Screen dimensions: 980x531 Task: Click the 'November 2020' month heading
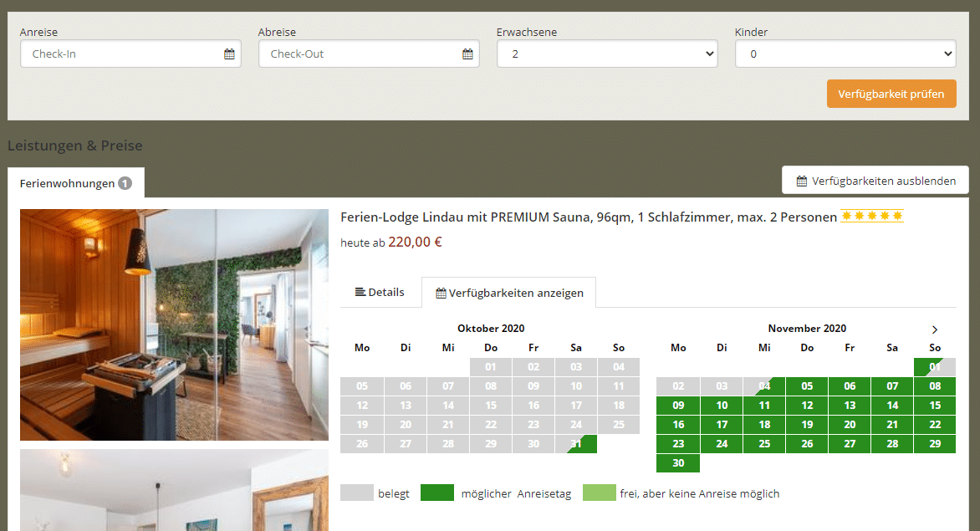coord(807,328)
